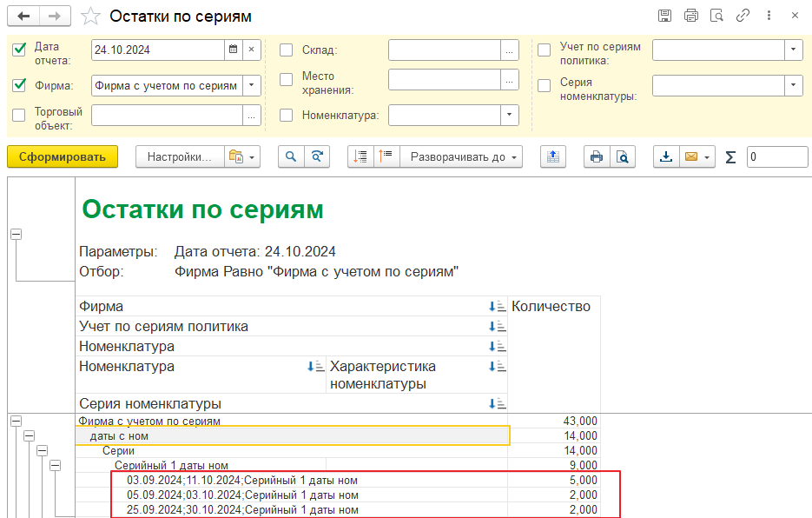The width and height of the screenshot is (812, 518).
Task: Open the Фирма dropdown list
Action: (251, 85)
